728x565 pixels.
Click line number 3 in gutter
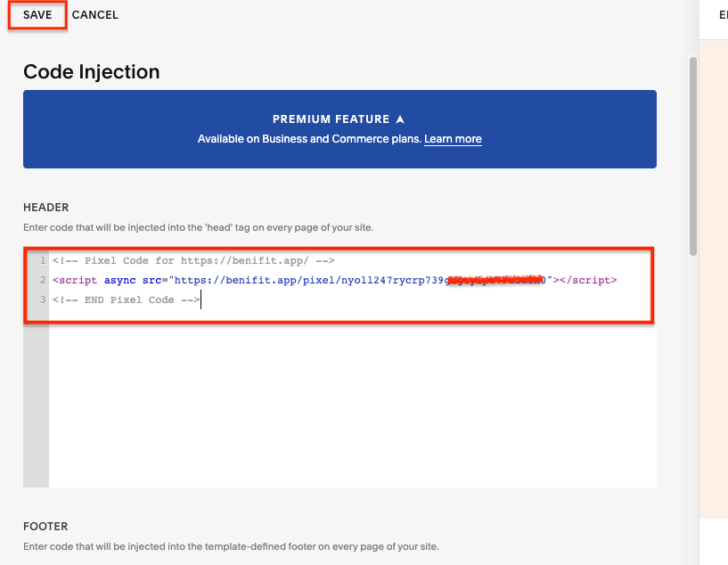43,300
